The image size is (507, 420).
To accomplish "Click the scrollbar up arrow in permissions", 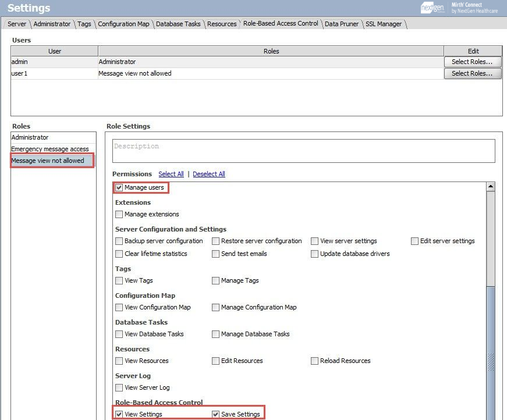I will tap(490, 187).
